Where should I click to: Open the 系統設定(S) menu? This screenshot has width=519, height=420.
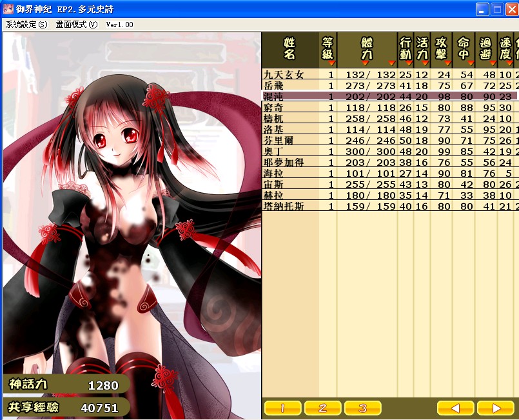(27, 25)
